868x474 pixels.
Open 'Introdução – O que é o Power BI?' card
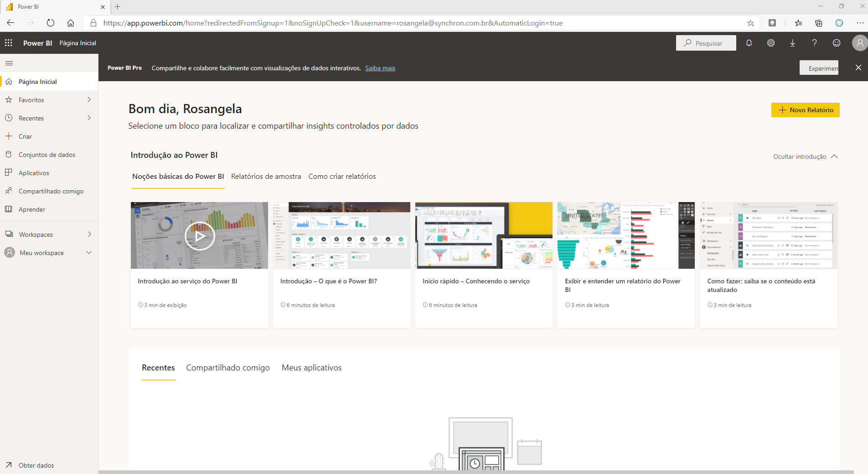(x=341, y=265)
